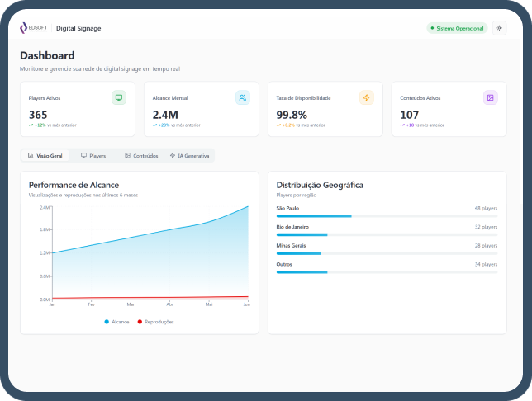Click the Digital Signage header title
Viewport: 532px width, 401px height.
pyautogui.click(x=78, y=28)
